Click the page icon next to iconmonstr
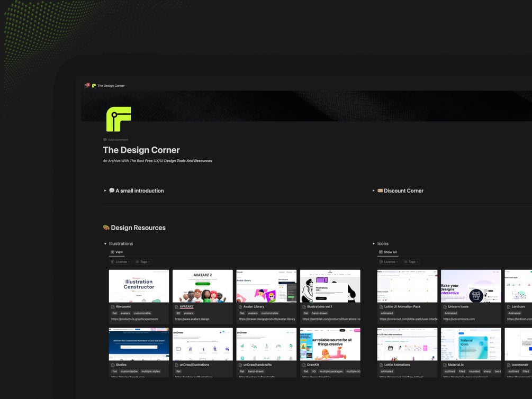 coord(509,365)
